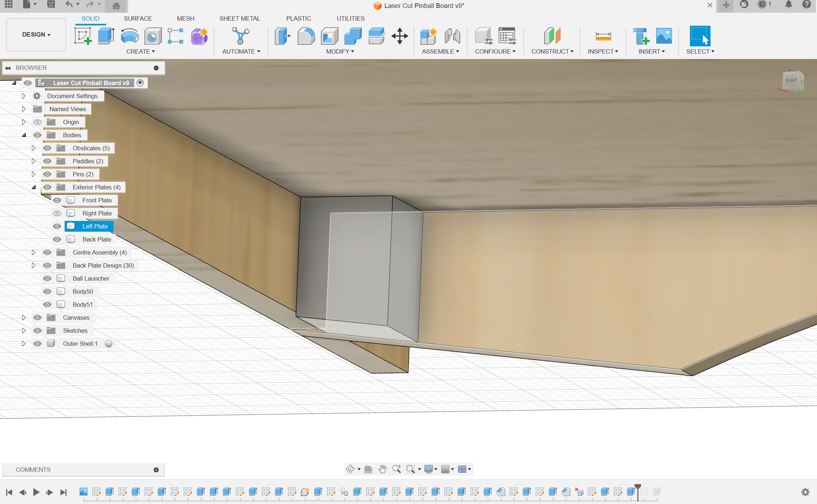Toggle visibility of Front Plate body
Viewport: 817px width, 504px height.
tap(56, 200)
